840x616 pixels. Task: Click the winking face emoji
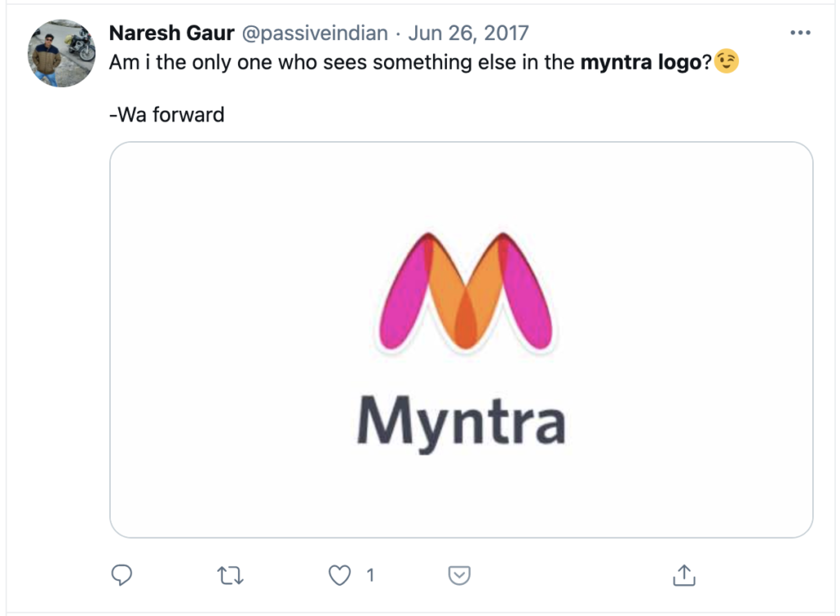[x=727, y=61]
